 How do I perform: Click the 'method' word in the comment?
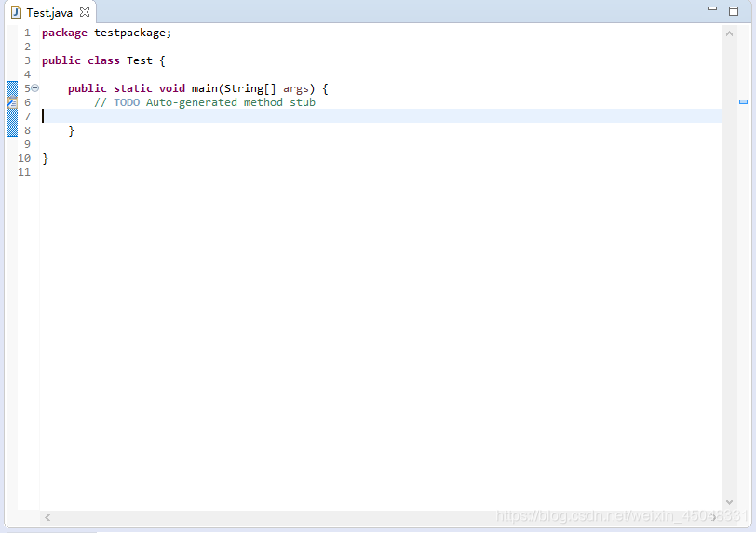pos(263,102)
